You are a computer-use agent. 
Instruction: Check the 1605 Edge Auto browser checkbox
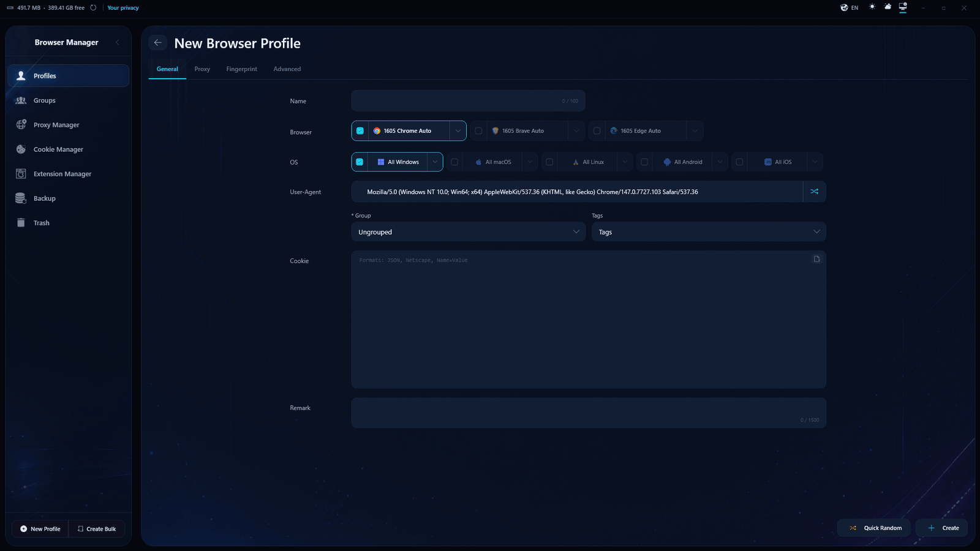click(x=597, y=131)
